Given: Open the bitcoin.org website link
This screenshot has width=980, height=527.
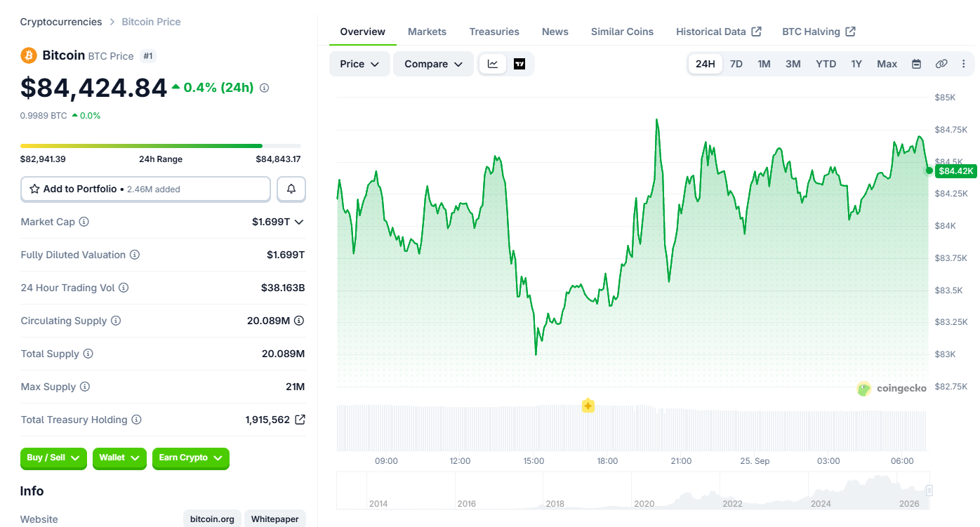Looking at the screenshot, I should pyautogui.click(x=212, y=519).
